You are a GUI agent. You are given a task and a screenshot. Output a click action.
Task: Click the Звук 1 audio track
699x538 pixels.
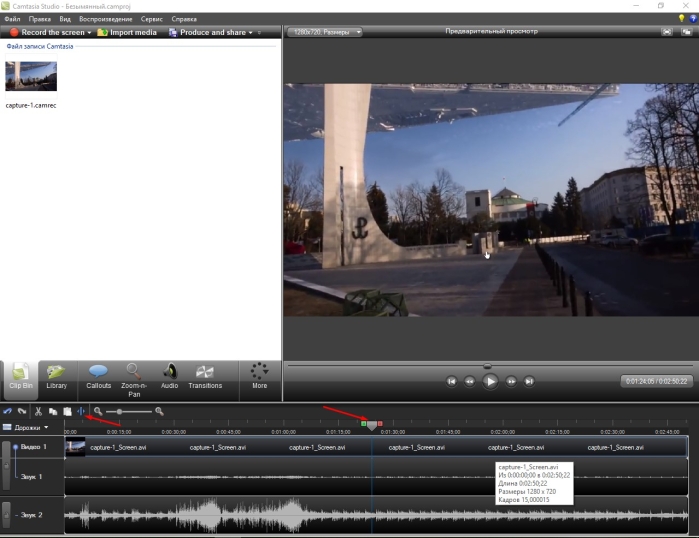[x=376, y=477]
